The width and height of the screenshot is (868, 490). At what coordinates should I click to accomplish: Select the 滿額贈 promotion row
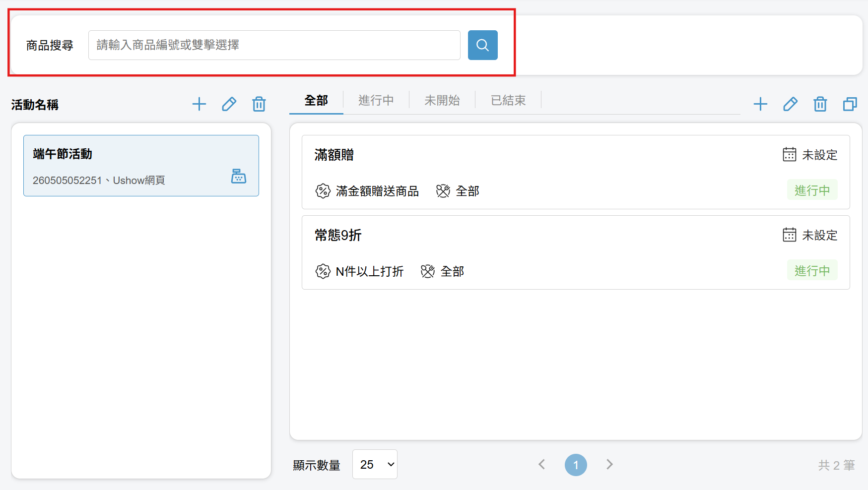point(576,172)
